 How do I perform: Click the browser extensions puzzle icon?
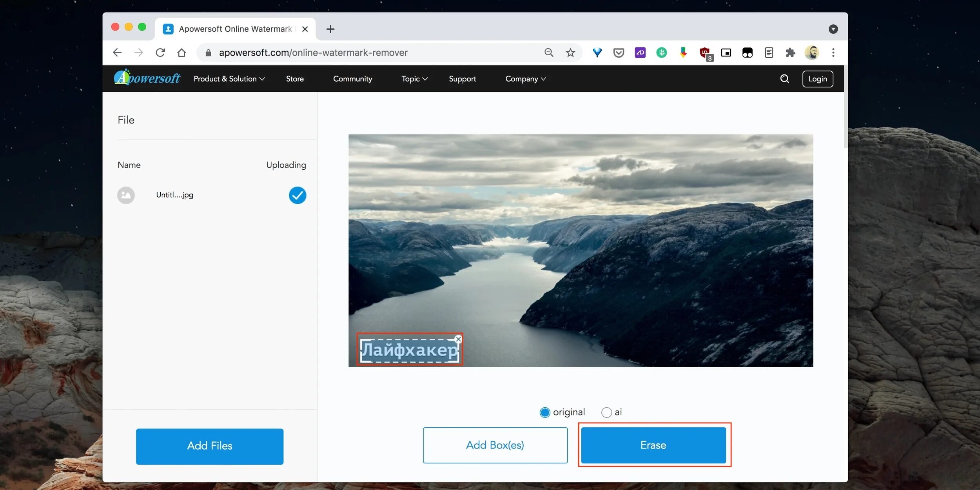pos(790,52)
